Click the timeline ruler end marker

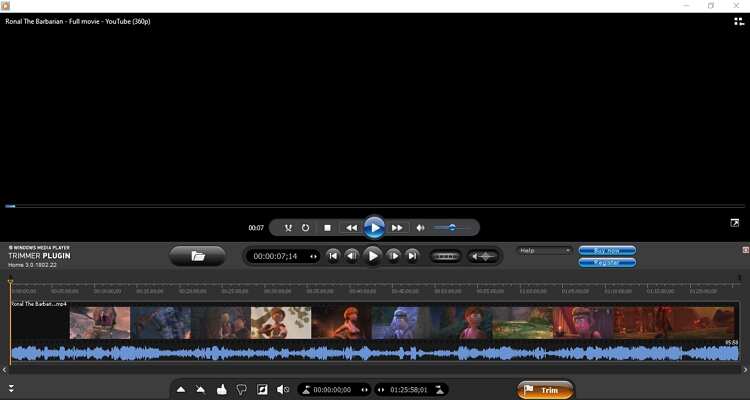click(739, 277)
